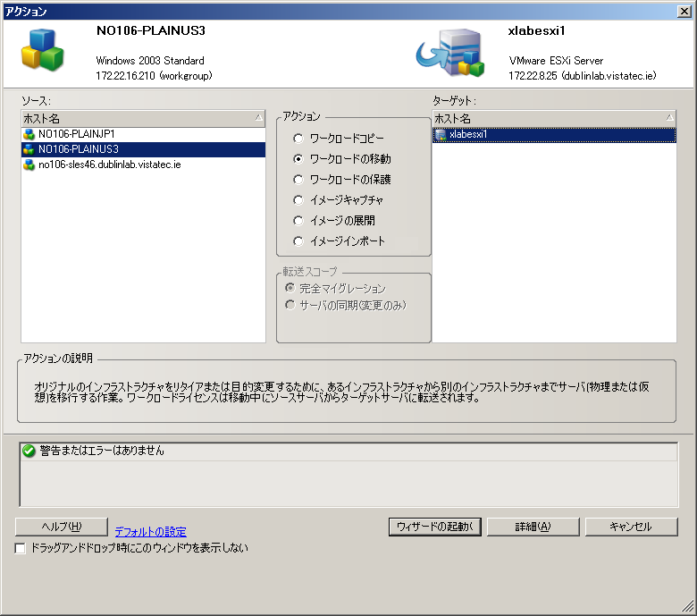Click the 172.22.16.210 (workgroup) address text
Image resolution: width=697 pixels, height=616 pixels.
click(x=154, y=76)
